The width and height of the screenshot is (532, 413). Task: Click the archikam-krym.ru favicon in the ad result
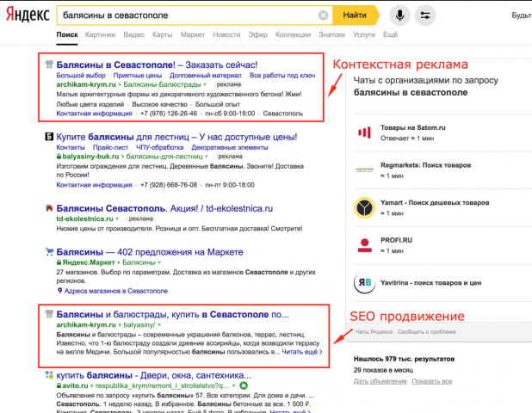[49, 65]
